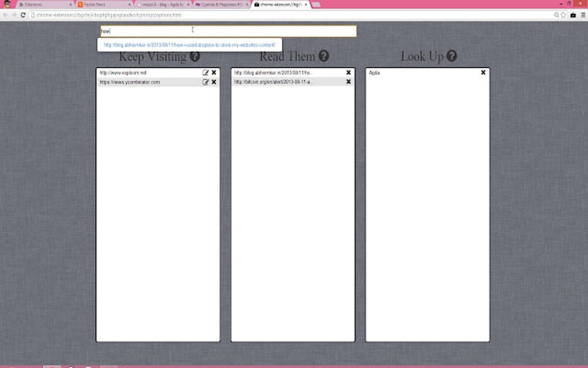Remove Agda from the Look Up list
This screenshot has width=588, height=368.
pyautogui.click(x=483, y=73)
